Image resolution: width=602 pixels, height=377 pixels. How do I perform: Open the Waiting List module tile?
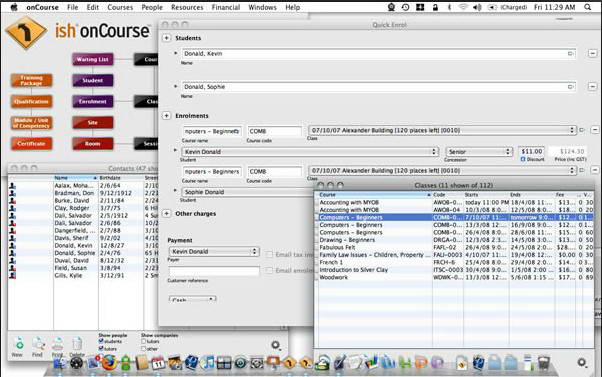(x=93, y=59)
